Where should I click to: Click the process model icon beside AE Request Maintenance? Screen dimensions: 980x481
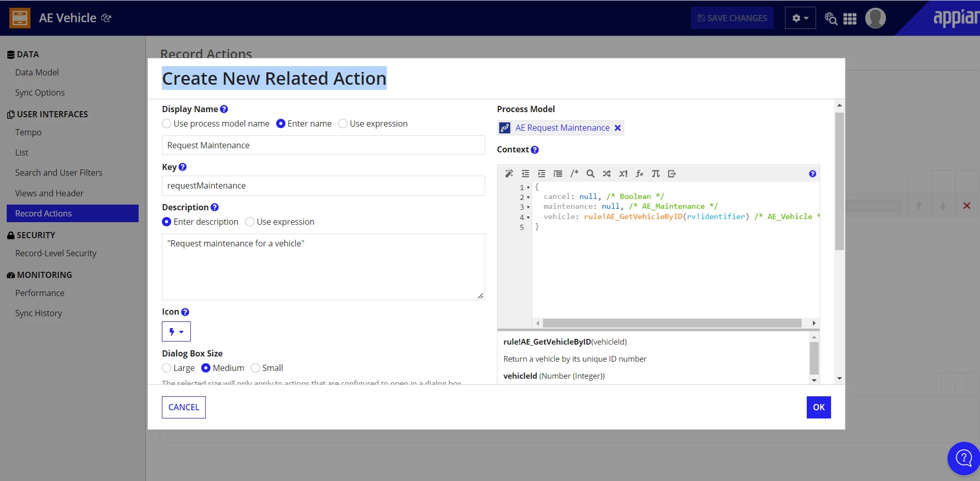pyautogui.click(x=505, y=128)
